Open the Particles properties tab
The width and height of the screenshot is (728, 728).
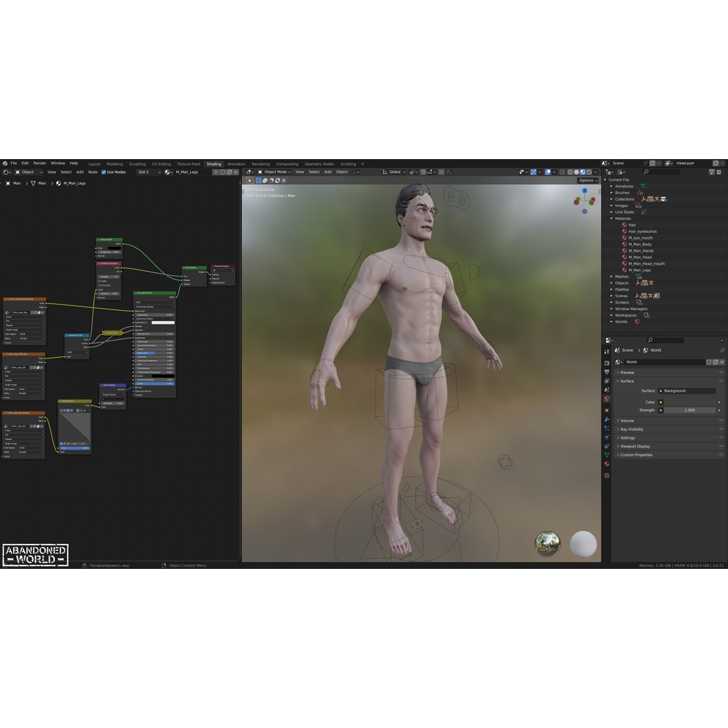(607, 428)
